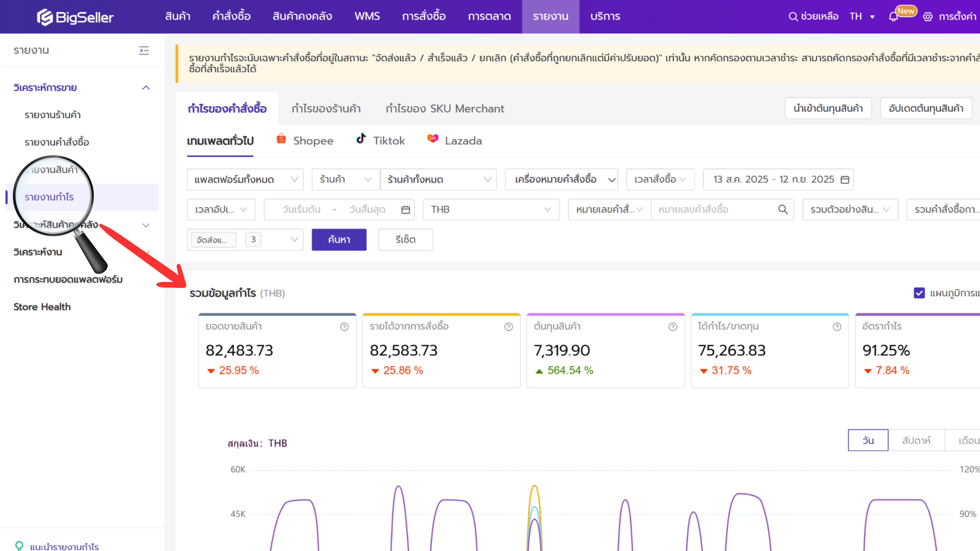Open the help info icon on ยอดขายสินค้า card

344,327
